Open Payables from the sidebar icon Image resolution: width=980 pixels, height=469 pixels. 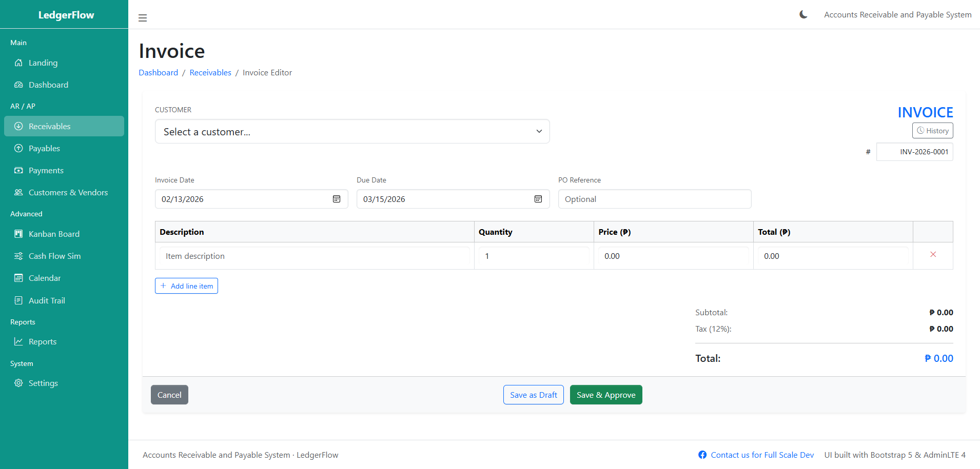coord(18,148)
